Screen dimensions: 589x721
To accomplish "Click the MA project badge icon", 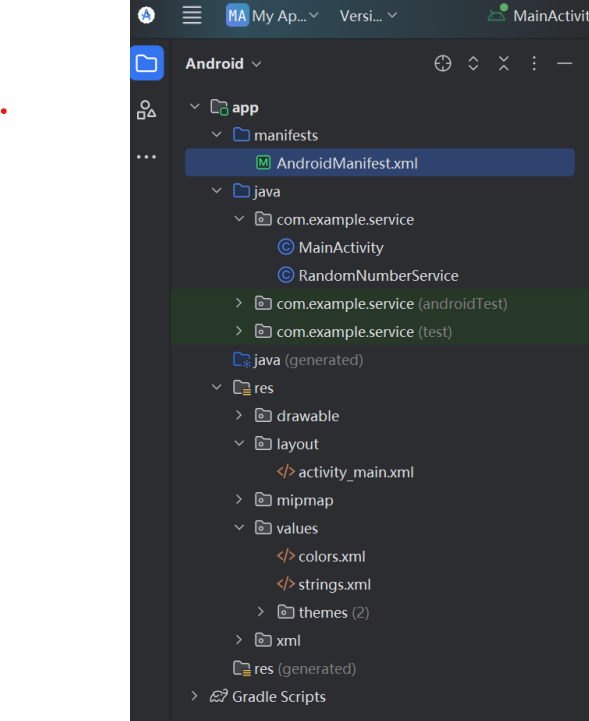I will pos(237,16).
